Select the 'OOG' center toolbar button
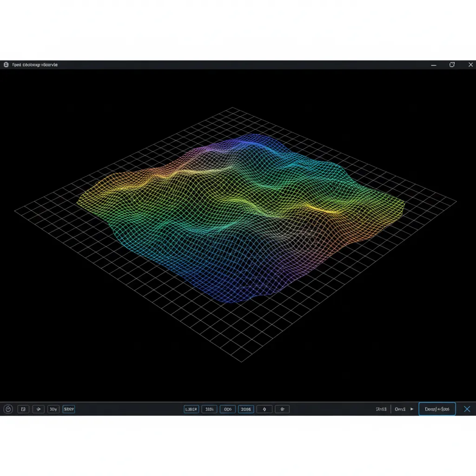Screen dimensions: 476x476 pyautogui.click(x=228, y=409)
